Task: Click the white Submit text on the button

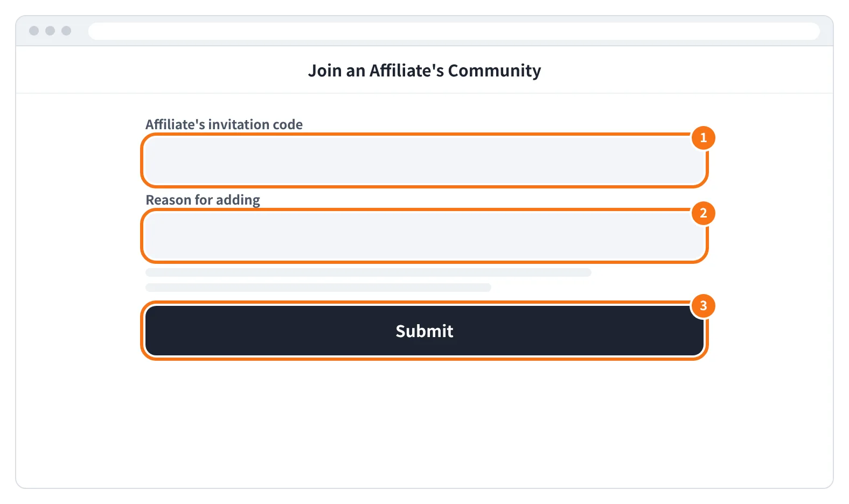Action: pyautogui.click(x=424, y=331)
